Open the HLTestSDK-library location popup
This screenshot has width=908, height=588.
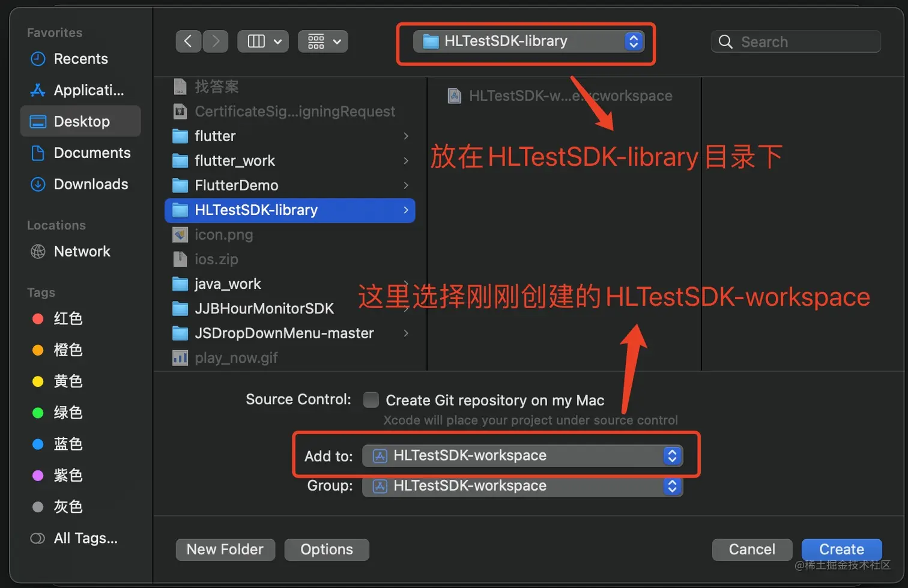(x=528, y=41)
